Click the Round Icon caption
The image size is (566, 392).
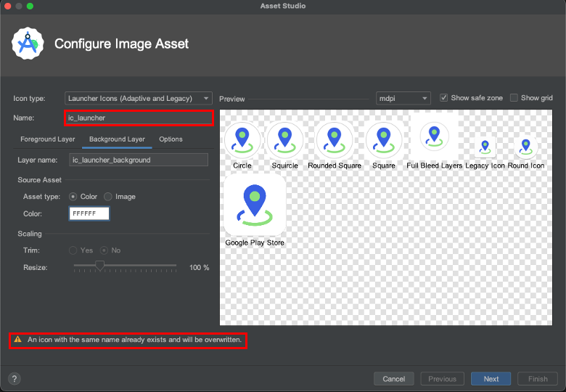[x=526, y=166]
